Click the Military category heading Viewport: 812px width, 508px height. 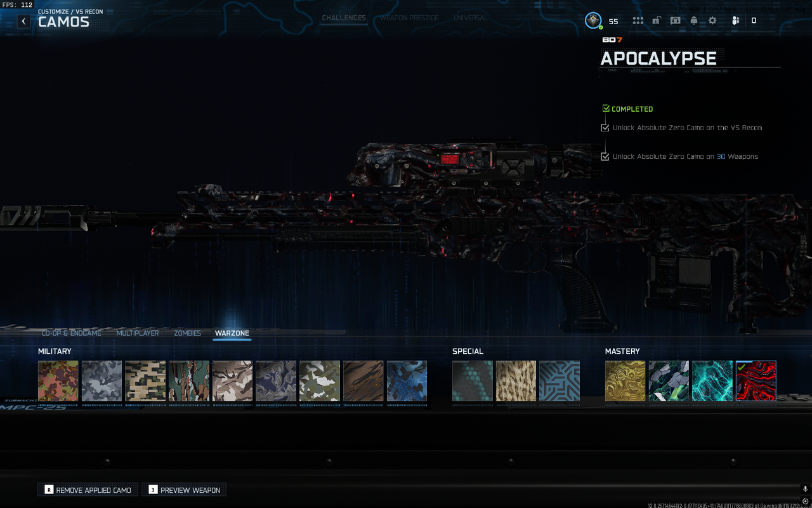click(55, 351)
